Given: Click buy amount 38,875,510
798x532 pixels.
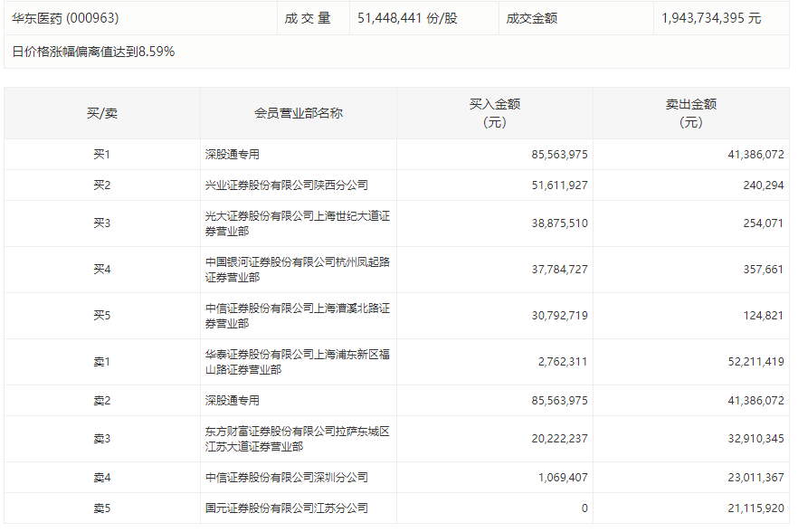Looking at the screenshot, I should click(x=559, y=223).
